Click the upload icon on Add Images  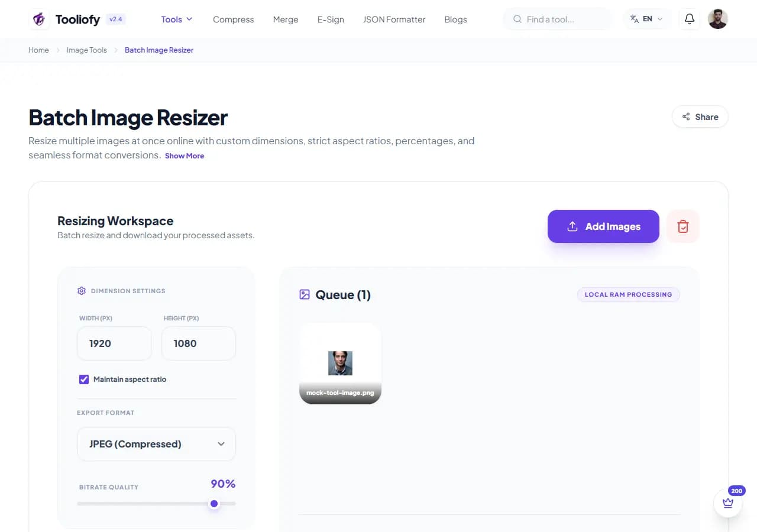tap(572, 226)
